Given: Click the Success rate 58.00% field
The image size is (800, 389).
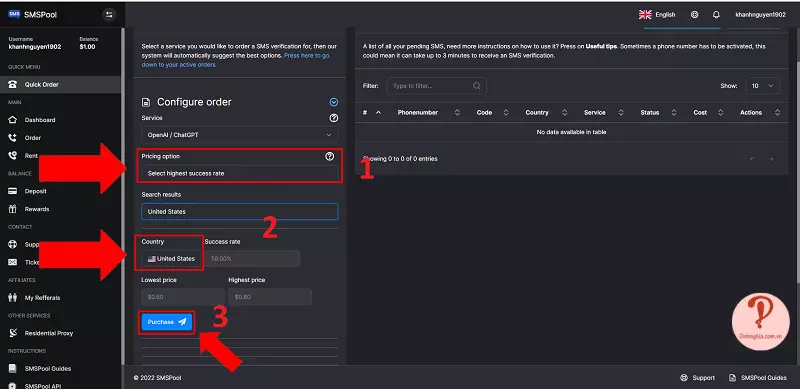Looking at the screenshot, I should [x=252, y=259].
